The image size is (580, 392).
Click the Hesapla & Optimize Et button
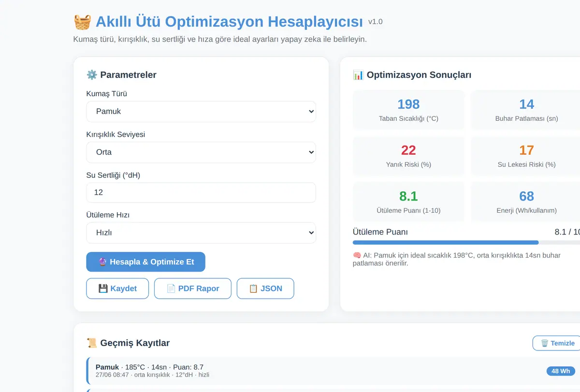(x=146, y=262)
